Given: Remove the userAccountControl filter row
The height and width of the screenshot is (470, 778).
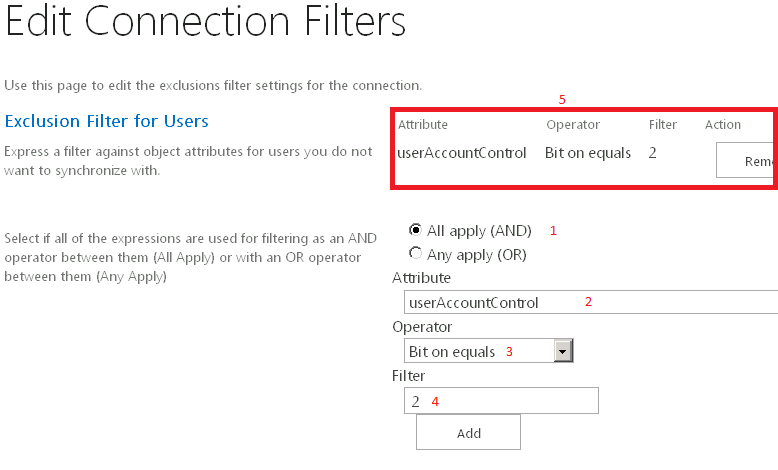Looking at the screenshot, I should pyautogui.click(x=745, y=160).
